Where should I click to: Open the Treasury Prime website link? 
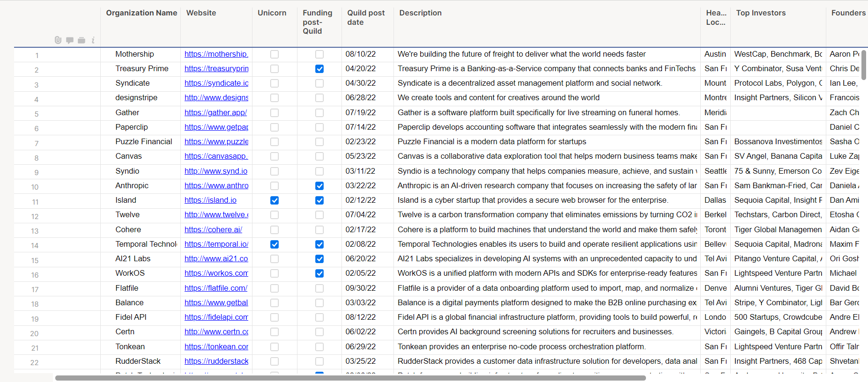click(216, 69)
